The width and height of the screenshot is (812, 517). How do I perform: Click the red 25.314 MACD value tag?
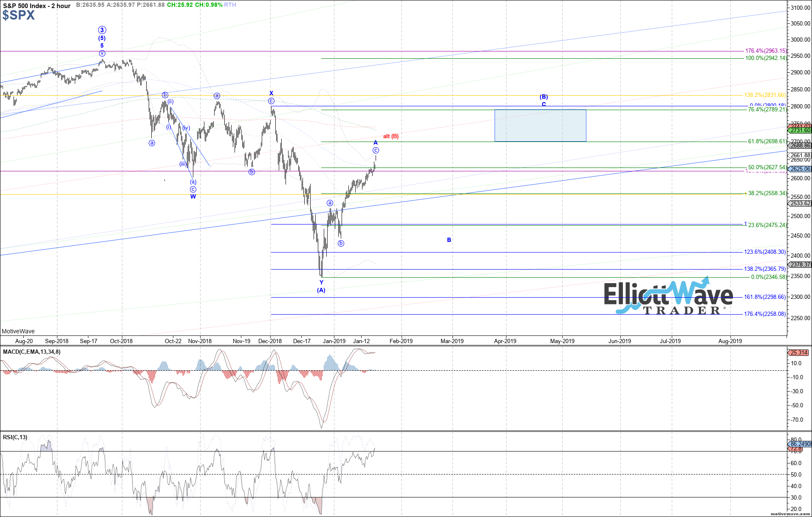[799, 353]
